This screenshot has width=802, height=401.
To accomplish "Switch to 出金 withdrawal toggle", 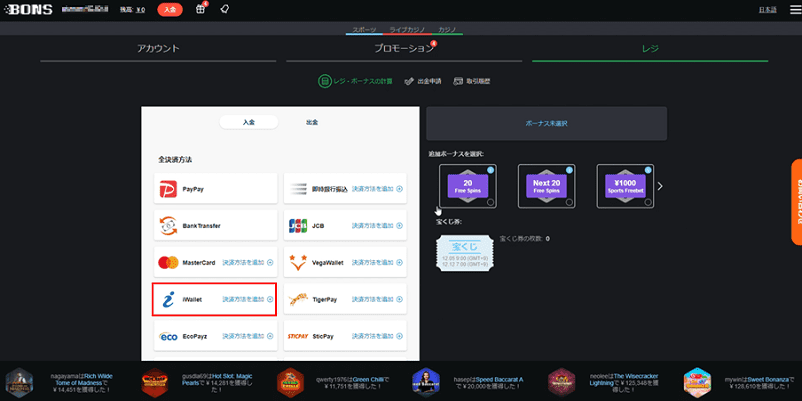I will point(312,122).
